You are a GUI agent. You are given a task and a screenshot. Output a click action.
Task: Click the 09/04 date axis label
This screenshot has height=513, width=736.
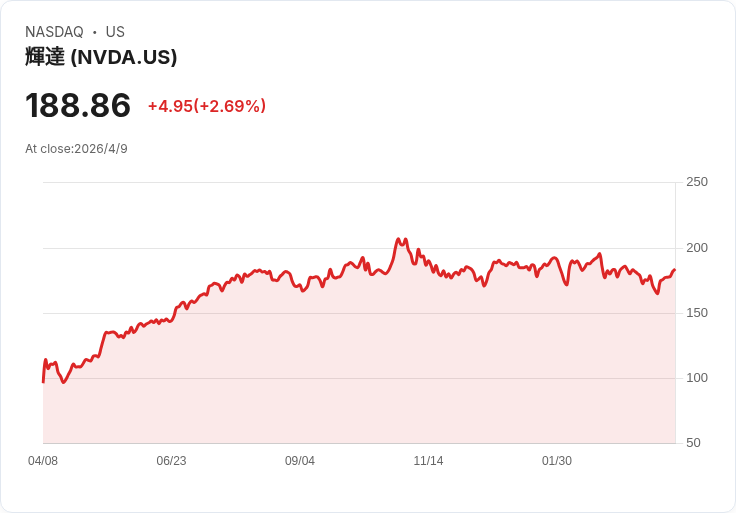point(300,461)
